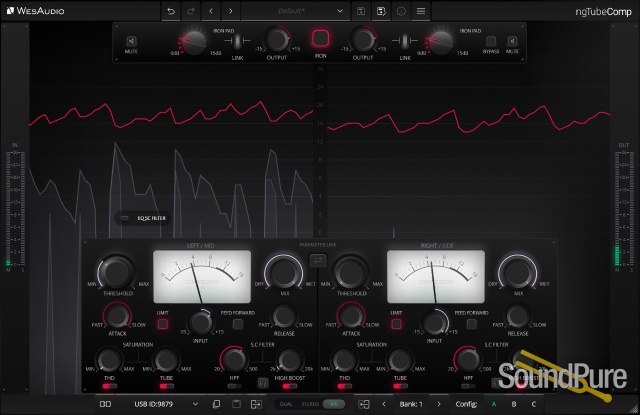Click the Right/Side TUBE saturation knob
The height and width of the screenshot is (415, 640).
click(x=400, y=360)
